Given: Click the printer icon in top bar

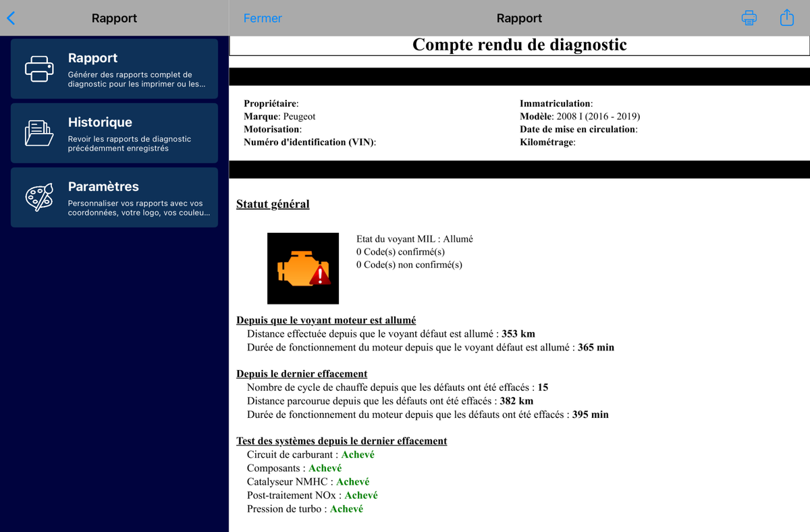Looking at the screenshot, I should coord(749,18).
